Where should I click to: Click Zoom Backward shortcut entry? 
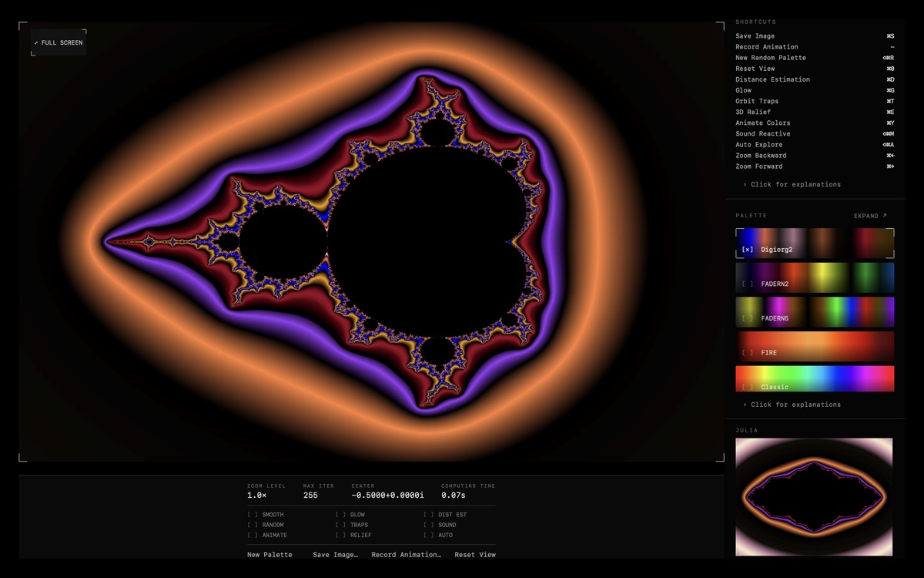[x=815, y=155]
